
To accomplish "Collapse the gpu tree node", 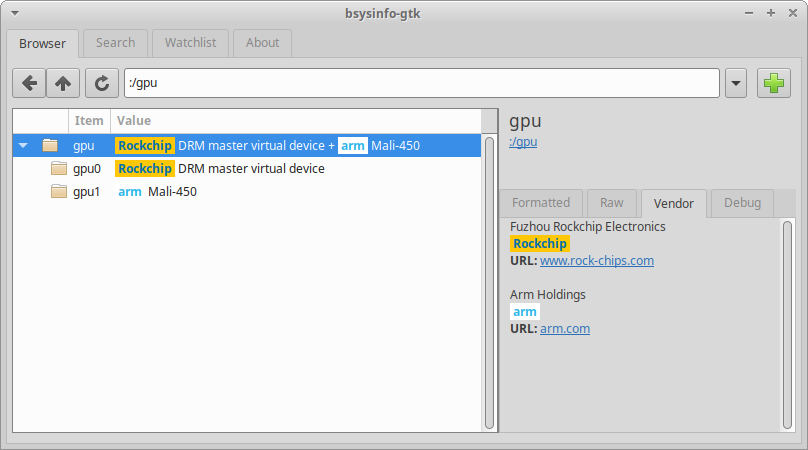I will (x=23, y=146).
